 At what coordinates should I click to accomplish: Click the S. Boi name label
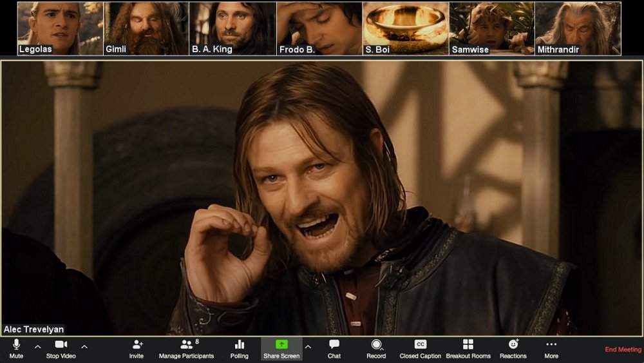(377, 50)
